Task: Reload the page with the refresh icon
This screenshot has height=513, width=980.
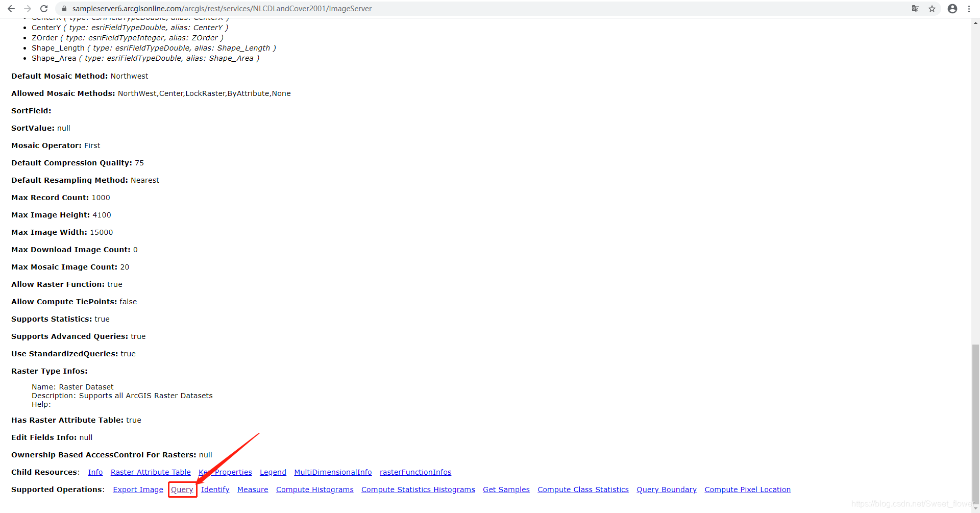Action: click(44, 9)
